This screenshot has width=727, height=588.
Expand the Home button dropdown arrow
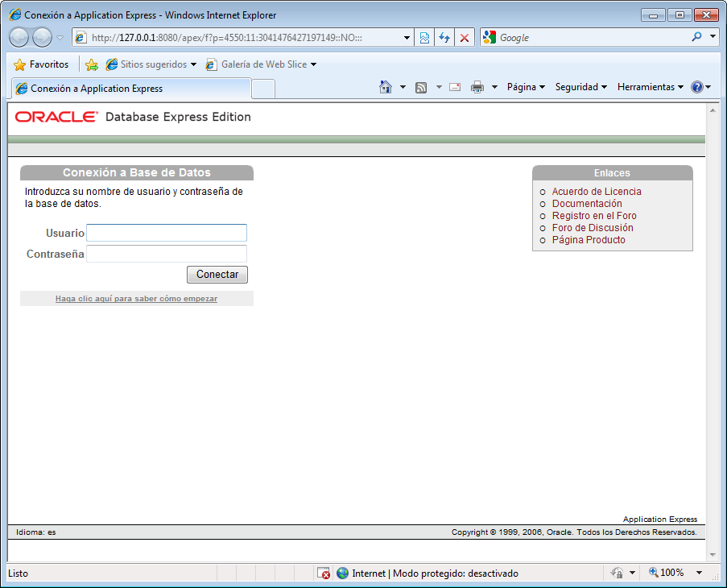pos(403,87)
